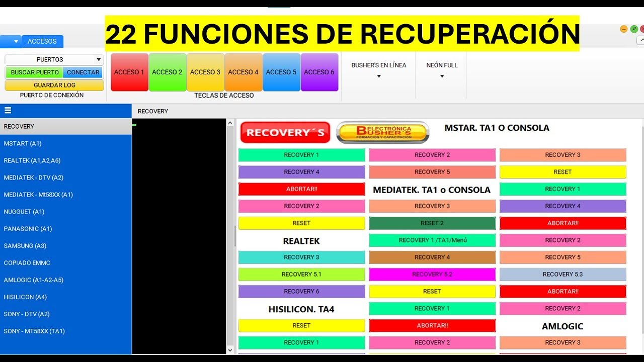This screenshot has width=644, height=362.
Task: Click the turquoise RECOVERY 3 button
Action: coord(301,257)
